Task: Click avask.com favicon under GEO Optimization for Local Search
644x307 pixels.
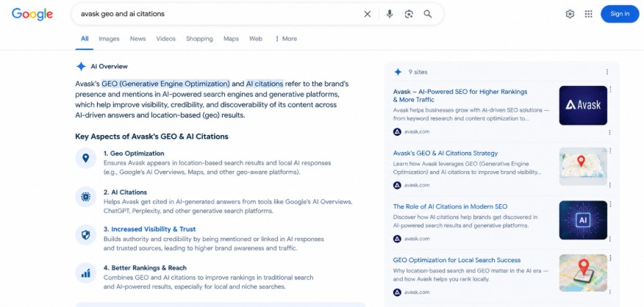Action: pyautogui.click(x=397, y=292)
